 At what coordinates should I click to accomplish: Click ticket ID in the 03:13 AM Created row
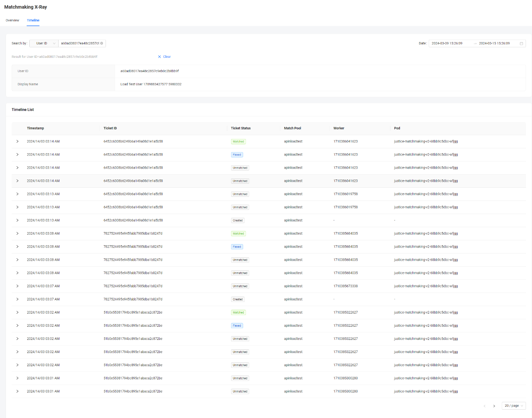[x=133, y=220]
